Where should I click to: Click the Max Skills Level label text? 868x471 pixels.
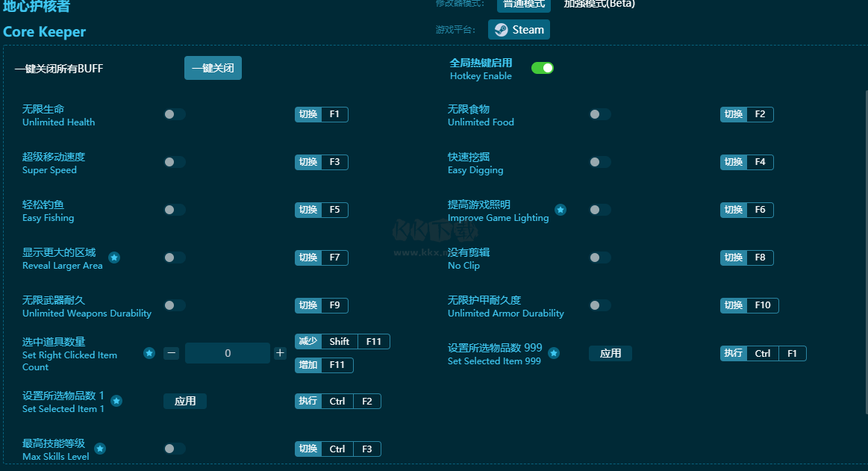point(55,456)
